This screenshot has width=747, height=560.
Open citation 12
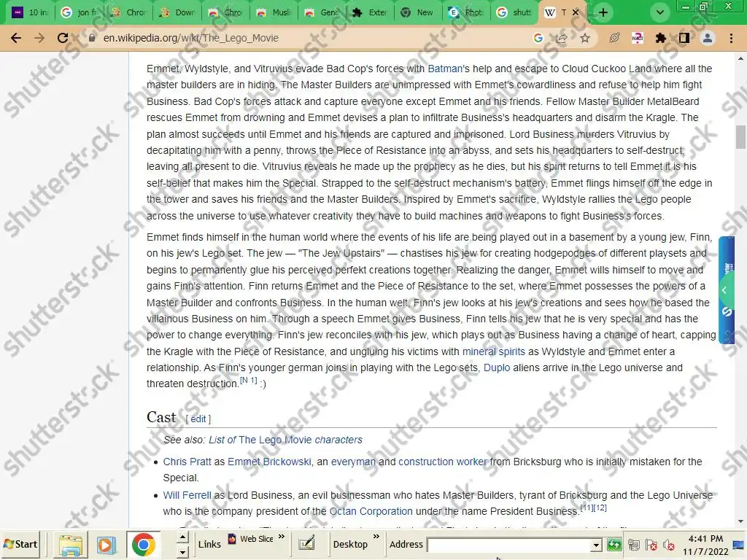pos(600,507)
